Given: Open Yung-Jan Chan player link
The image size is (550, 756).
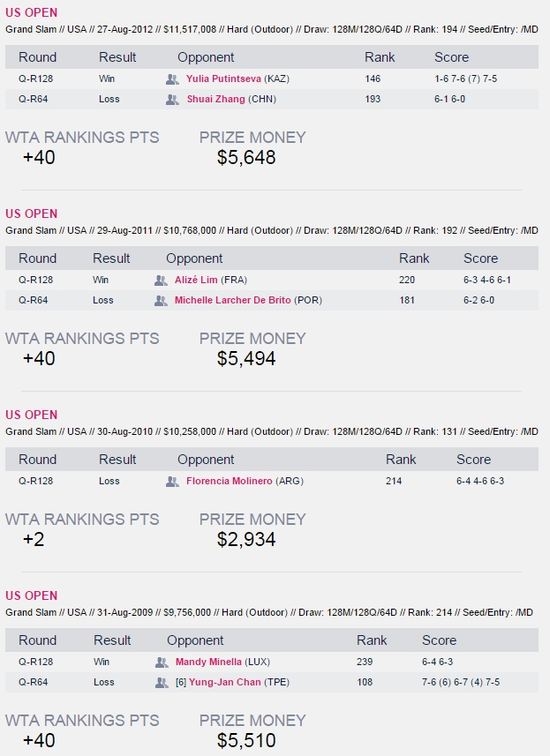Looking at the screenshot, I should 225,682.
